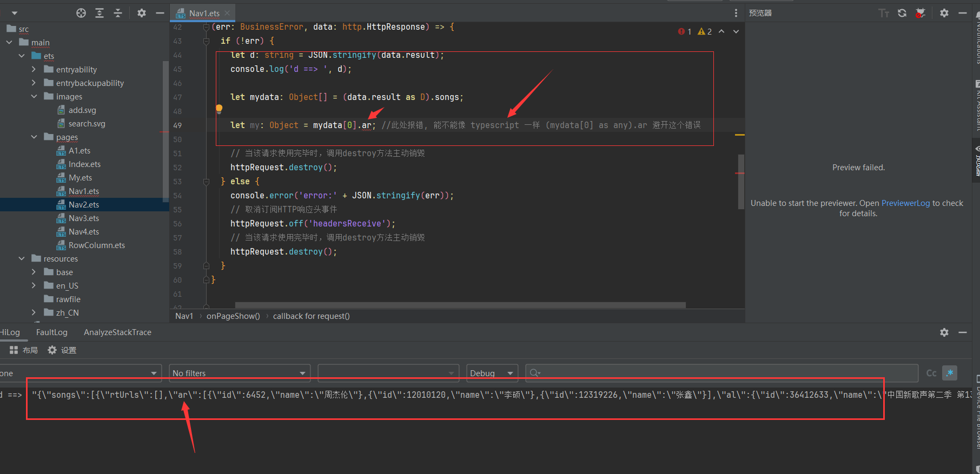980x474 pixels.
Task: Open the No filters dropdown
Action: [240, 373]
